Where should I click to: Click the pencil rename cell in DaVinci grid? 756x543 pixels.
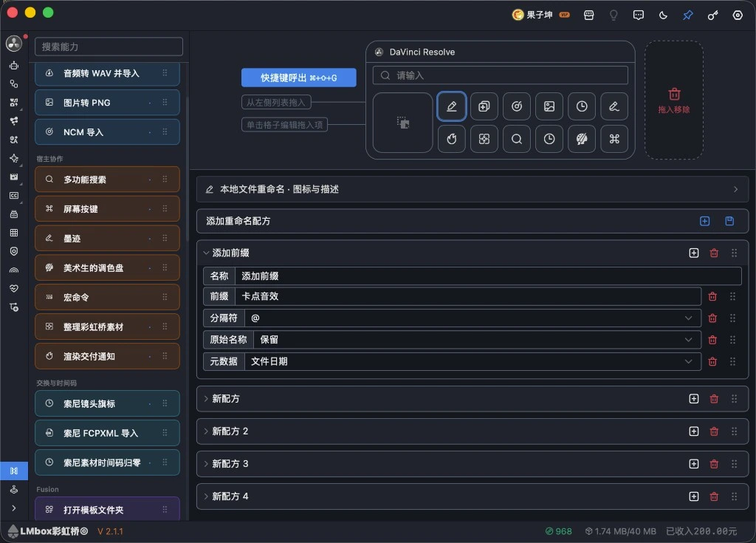pos(451,106)
